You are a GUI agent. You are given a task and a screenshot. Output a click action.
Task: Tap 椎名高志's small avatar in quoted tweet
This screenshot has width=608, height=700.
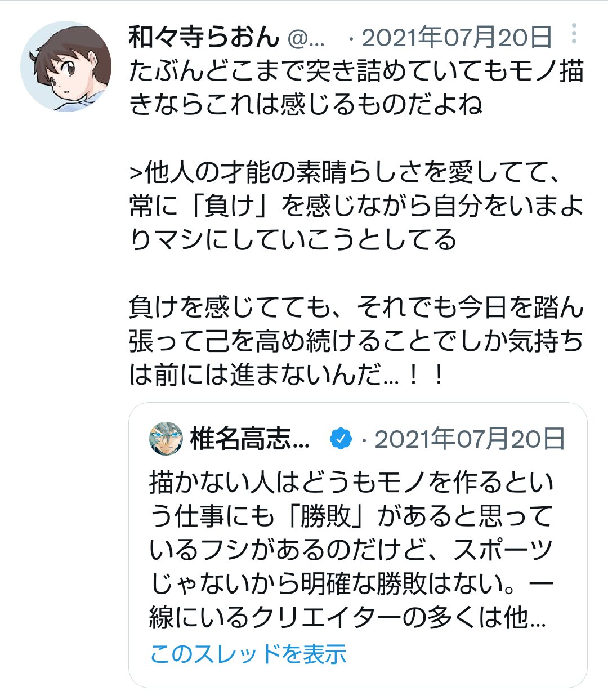(x=166, y=439)
